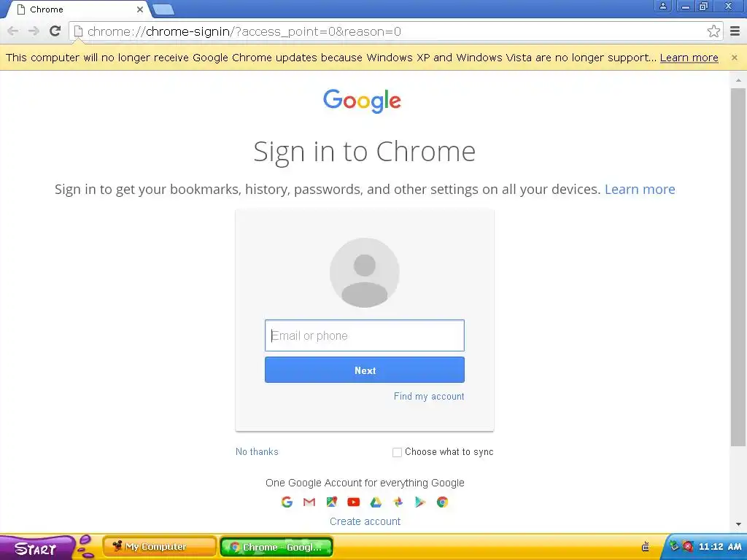Click the scroll up arrow of scrollbar
The image size is (747, 560).
(x=738, y=80)
